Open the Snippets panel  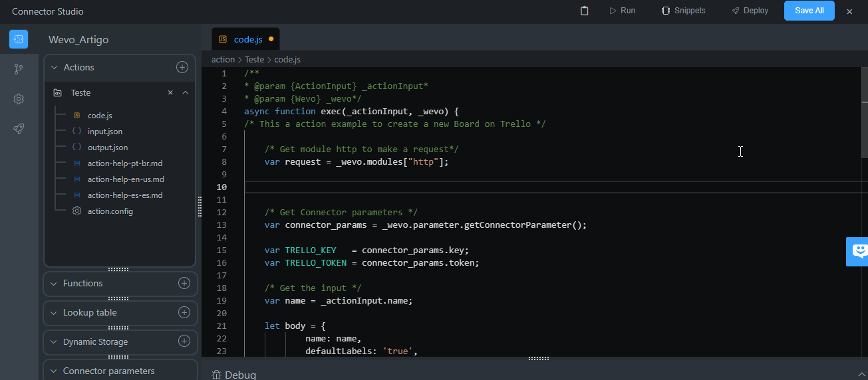click(x=683, y=11)
